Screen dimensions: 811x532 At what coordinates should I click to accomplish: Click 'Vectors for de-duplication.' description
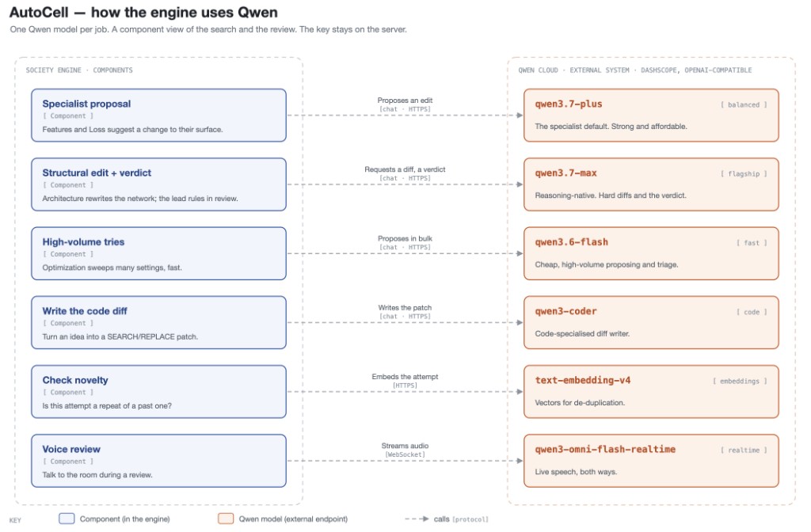click(x=580, y=403)
